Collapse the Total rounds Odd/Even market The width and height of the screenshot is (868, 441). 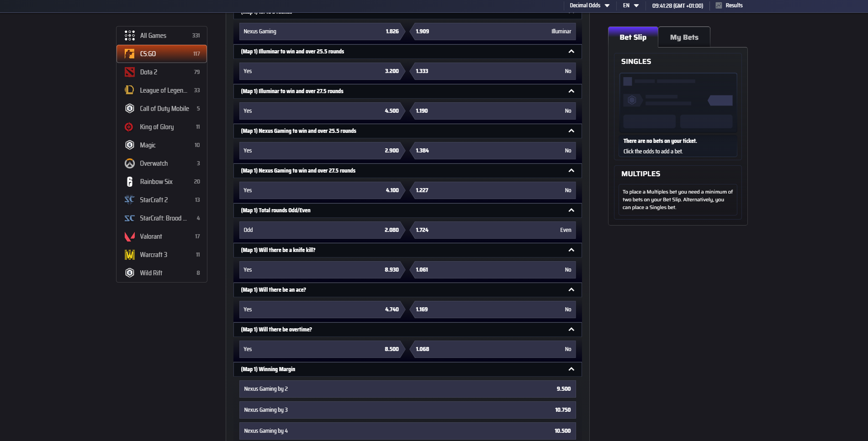click(x=571, y=210)
